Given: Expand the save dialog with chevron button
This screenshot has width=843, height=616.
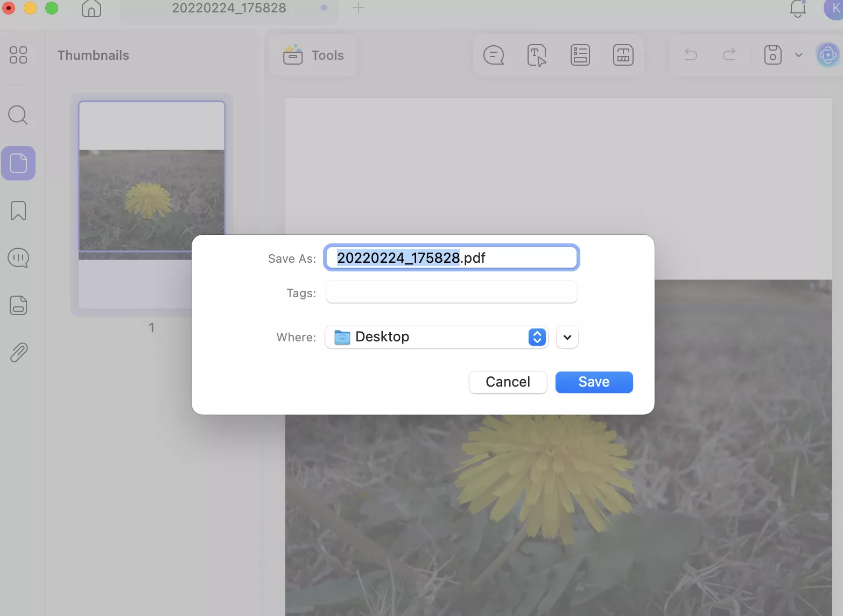Looking at the screenshot, I should [x=567, y=338].
